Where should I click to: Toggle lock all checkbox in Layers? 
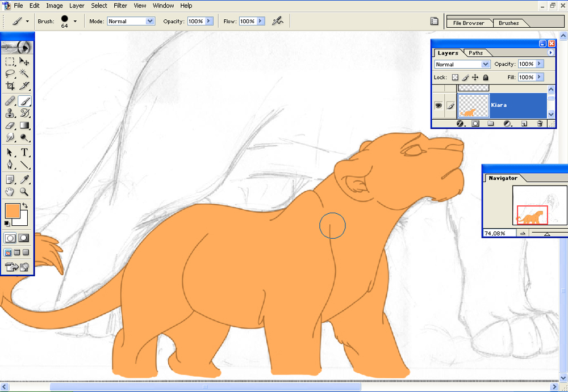pyautogui.click(x=486, y=78)
